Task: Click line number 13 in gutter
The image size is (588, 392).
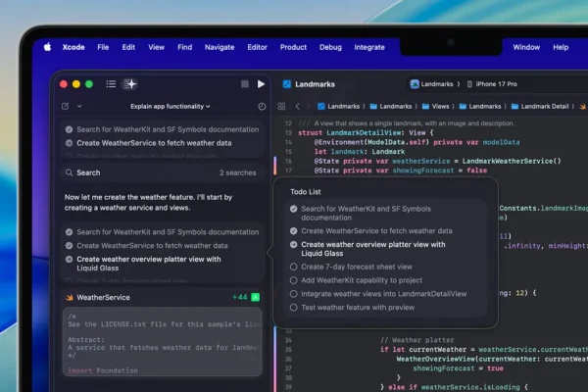Action: [288, 133]
